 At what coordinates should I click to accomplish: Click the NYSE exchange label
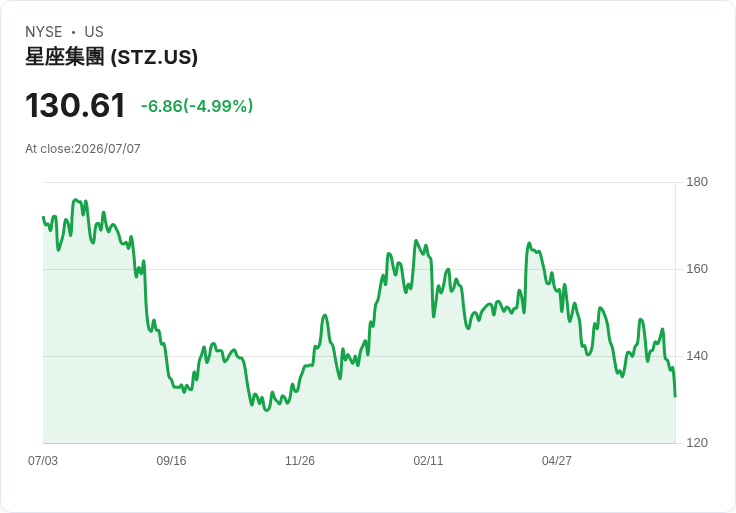pos(44,32)
